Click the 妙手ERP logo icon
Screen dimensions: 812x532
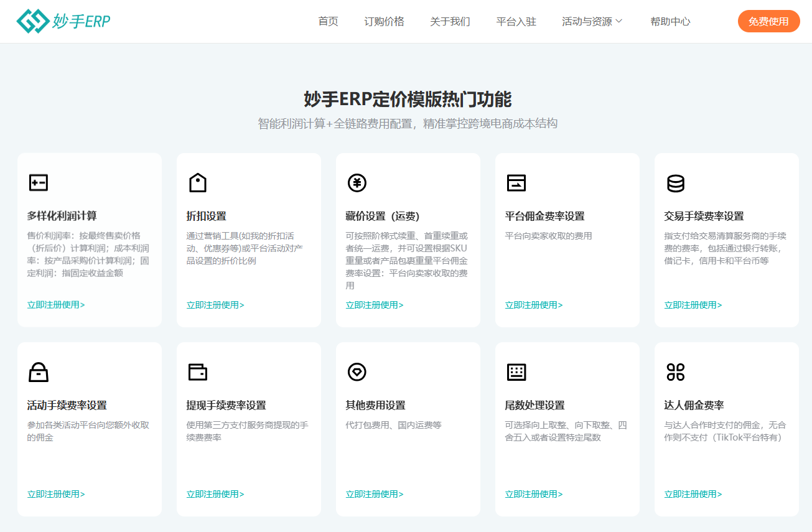tap(33, 21)
